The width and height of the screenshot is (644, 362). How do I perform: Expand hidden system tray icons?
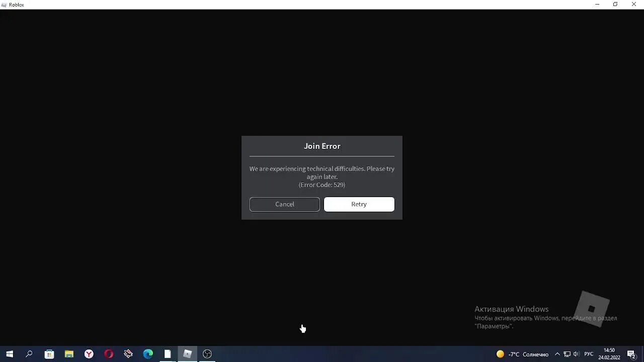[x=557, y=354]
